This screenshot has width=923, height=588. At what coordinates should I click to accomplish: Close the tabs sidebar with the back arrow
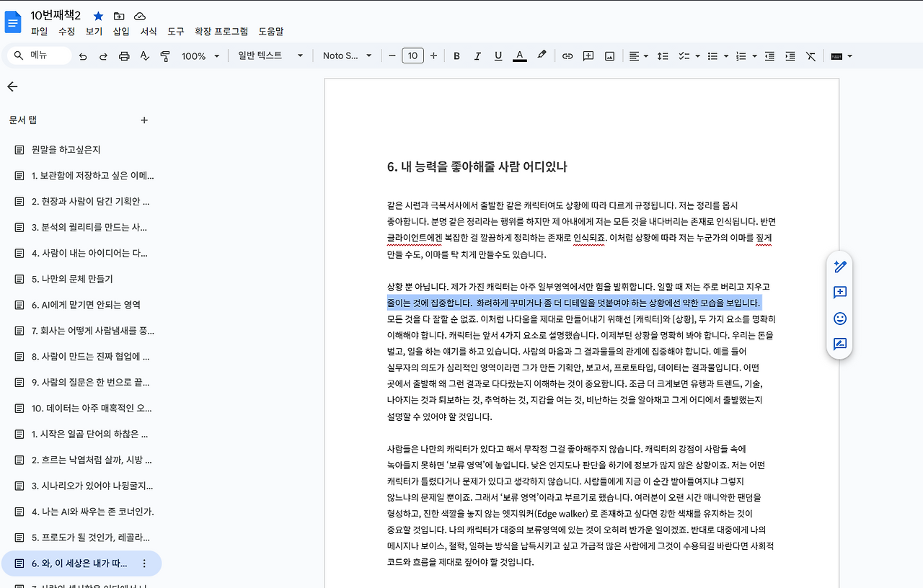click(12, 86)
